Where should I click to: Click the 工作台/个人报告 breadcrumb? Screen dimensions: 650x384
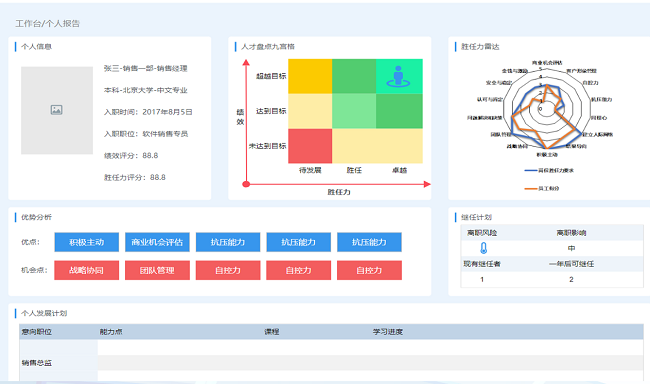coord(48,24)
